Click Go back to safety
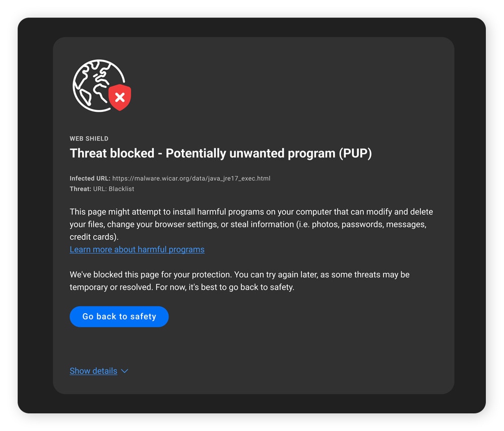The height and width of the screenshot is (431, 504). click(119, 317)
